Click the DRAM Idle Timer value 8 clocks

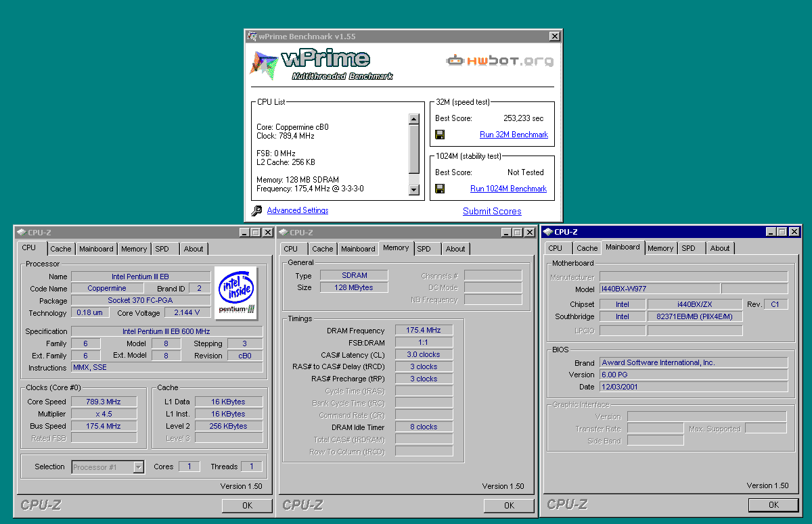coord(424,427)
